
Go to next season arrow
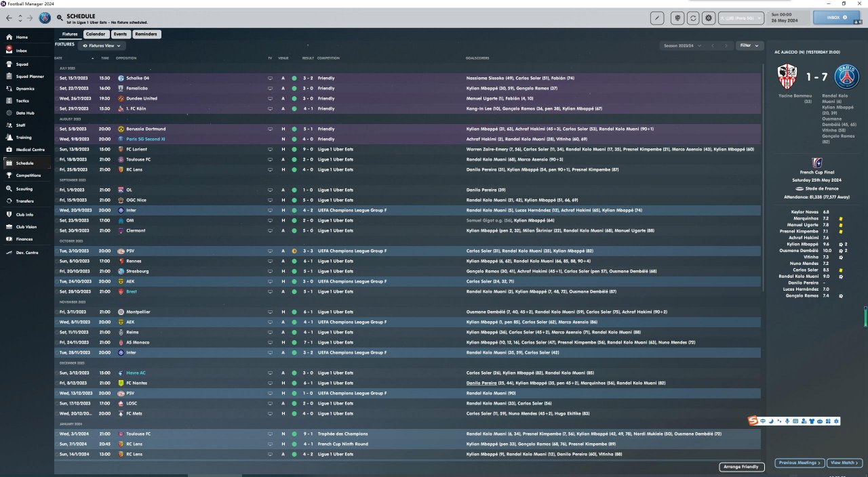727,45
